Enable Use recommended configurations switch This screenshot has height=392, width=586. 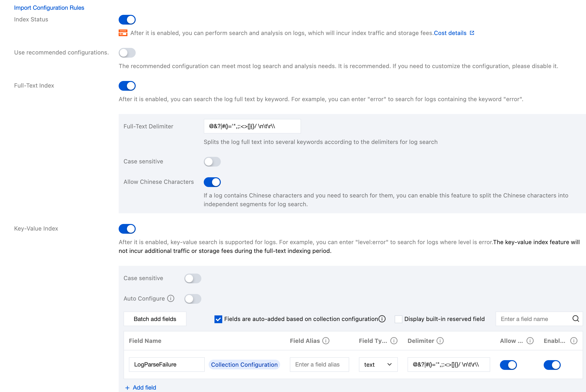coord(127,53)
